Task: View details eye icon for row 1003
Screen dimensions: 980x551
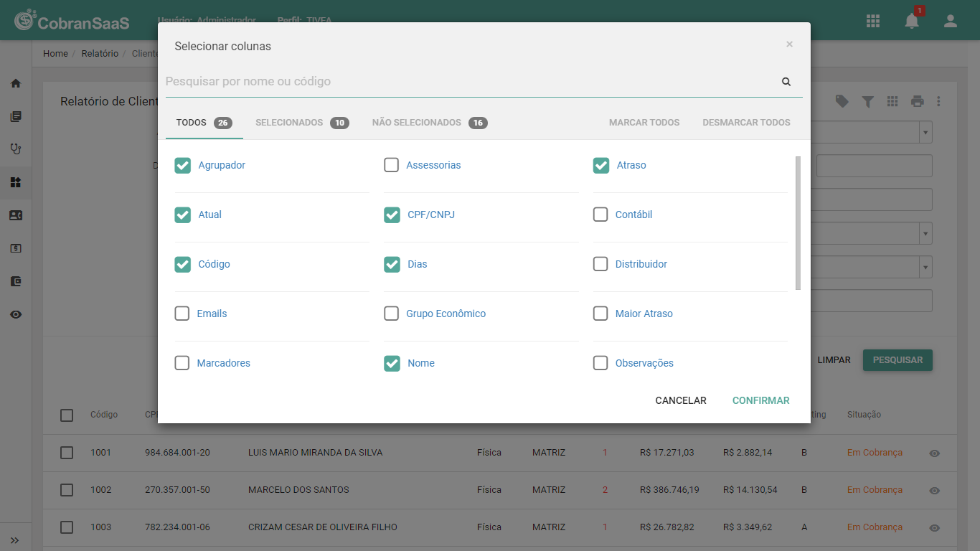Action: (934, 528)
